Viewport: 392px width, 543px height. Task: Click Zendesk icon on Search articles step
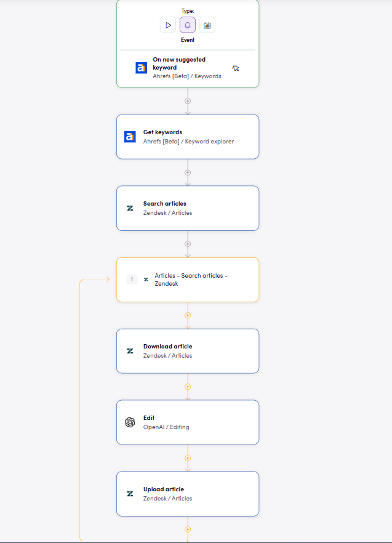coord(130,208)
